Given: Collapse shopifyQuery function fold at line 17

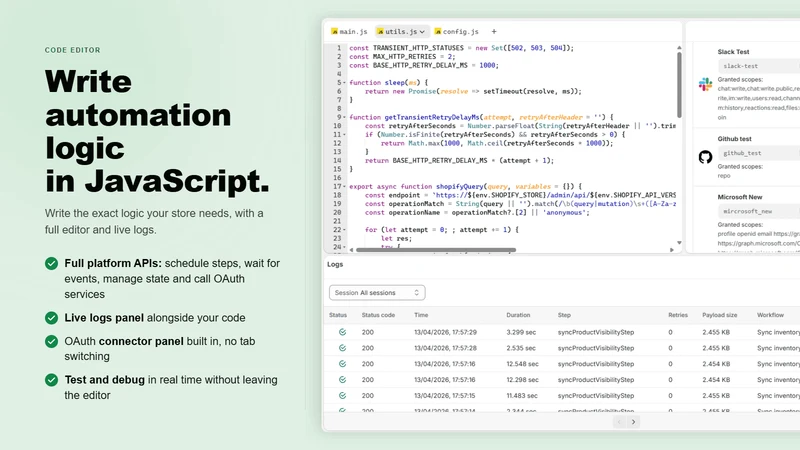Looking at the screenshot, I should coord(344,187).
